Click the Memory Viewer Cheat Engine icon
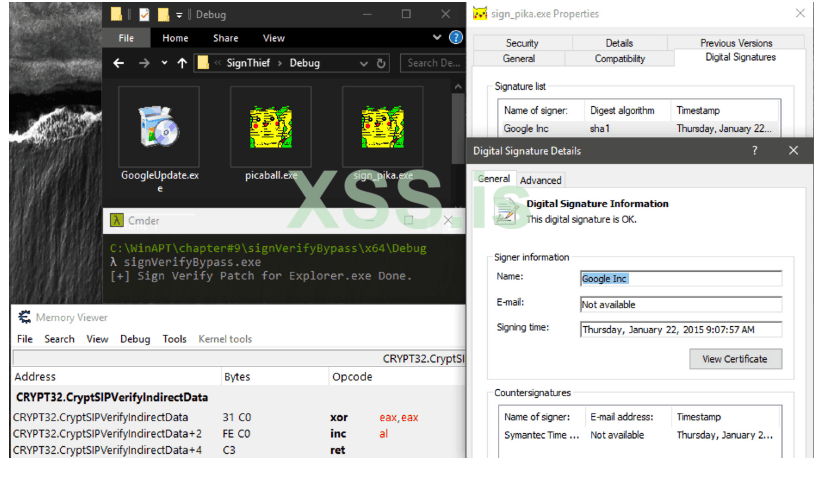The width and height of the screenshot is (817, 483). pyautogui.click(x=24, y=317)
